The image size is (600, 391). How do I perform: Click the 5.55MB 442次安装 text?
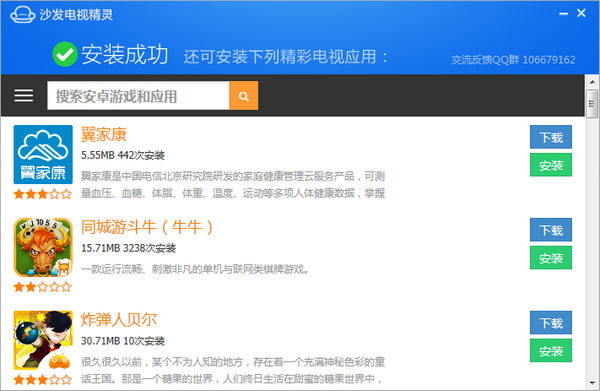point(123,155)
